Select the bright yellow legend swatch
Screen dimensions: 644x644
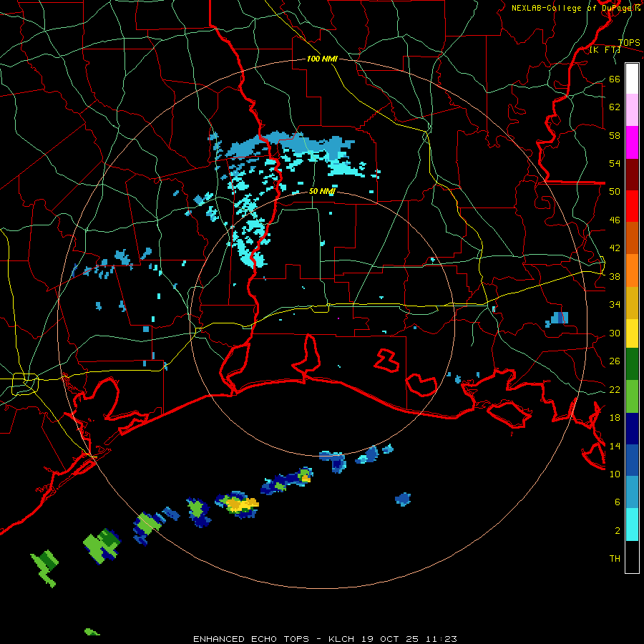(x=632, y=333)
